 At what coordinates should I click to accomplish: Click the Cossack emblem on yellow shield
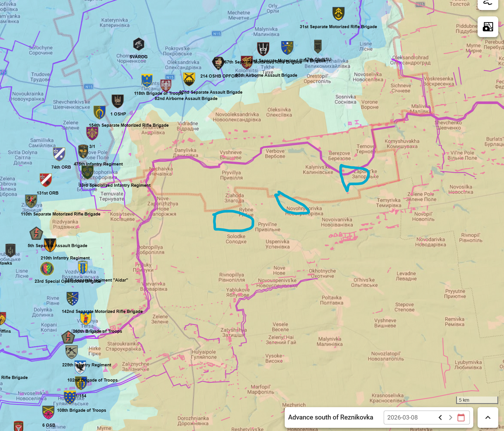pos(86,319)
